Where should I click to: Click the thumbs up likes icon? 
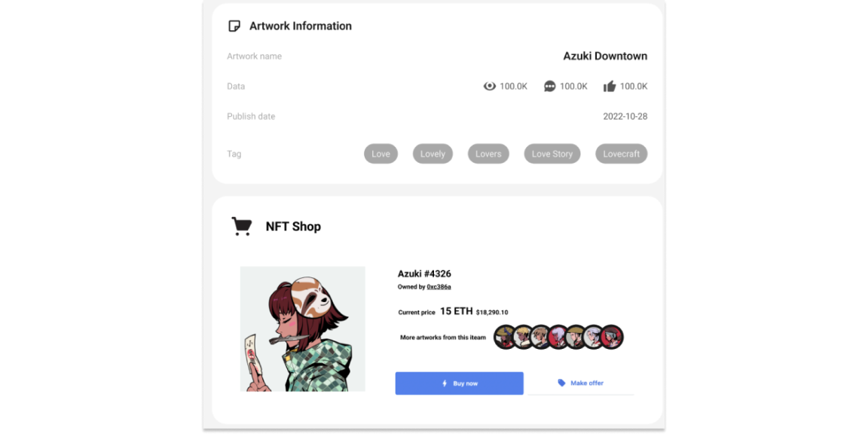[610, 86]
